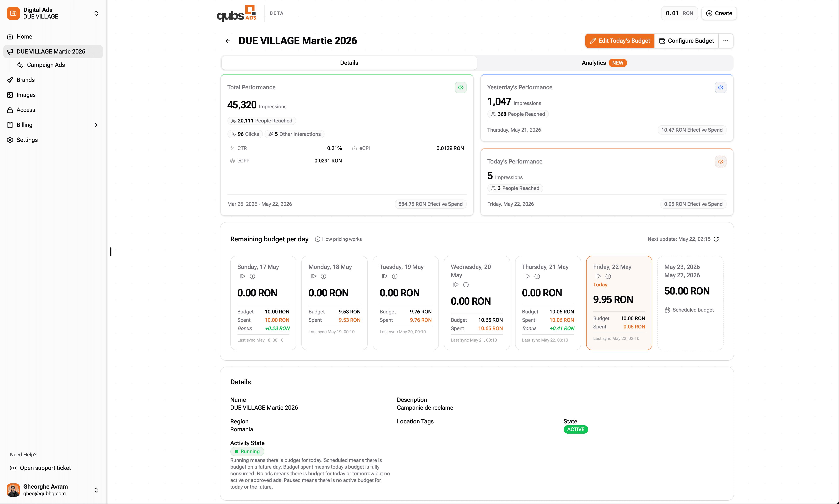
Task: Click the info icon on Tuesday, 19 May card
Action: (x=395, y=276)
